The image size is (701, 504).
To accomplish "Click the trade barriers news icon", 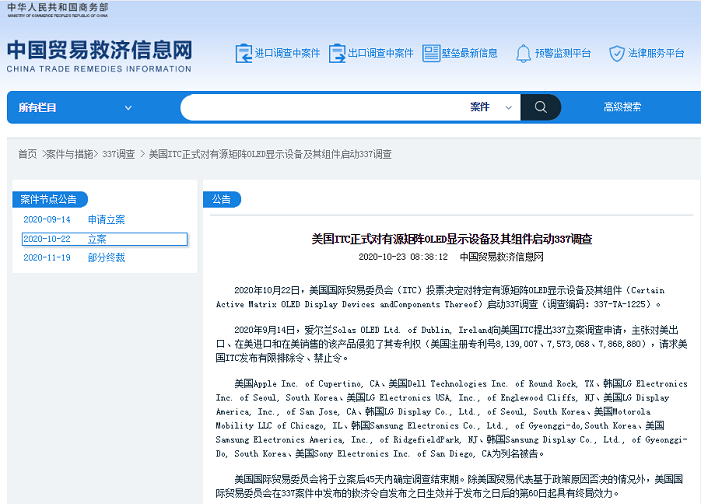I will 431,54.
